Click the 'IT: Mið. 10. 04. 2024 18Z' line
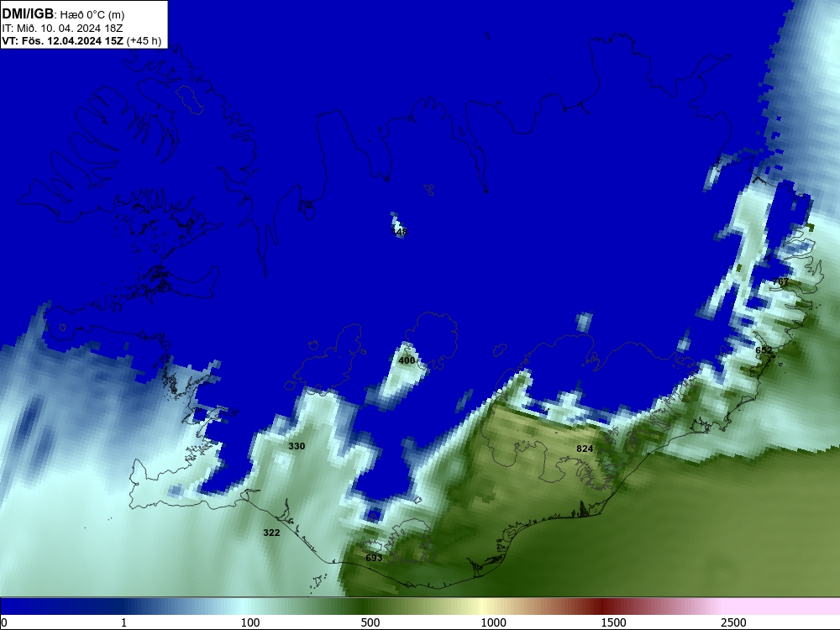The height and width of the screenshot is (630, 840). pos(62,29)
